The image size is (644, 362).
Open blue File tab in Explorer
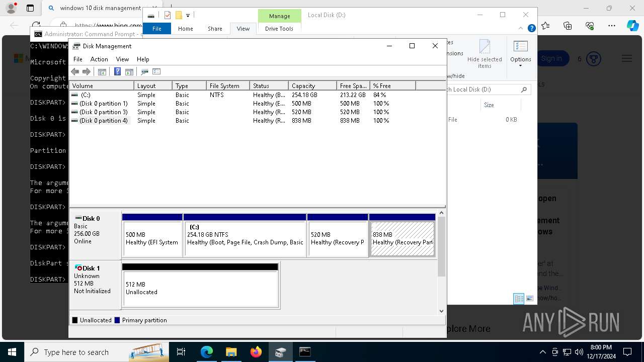157,29
